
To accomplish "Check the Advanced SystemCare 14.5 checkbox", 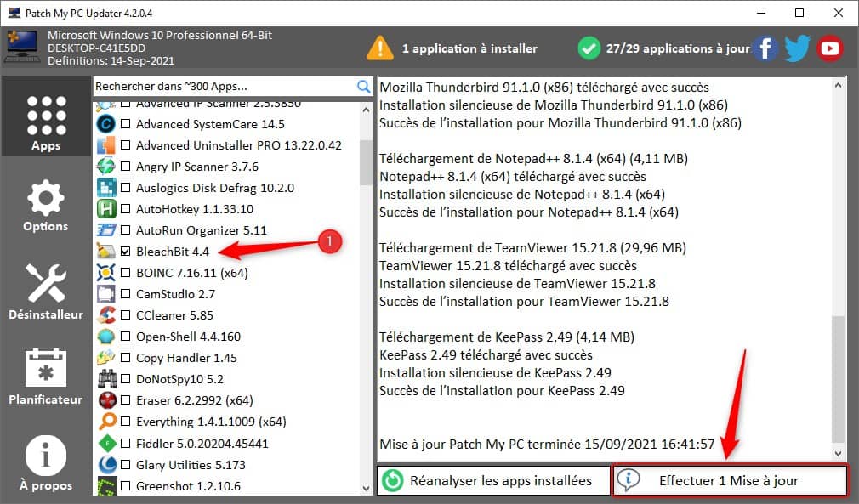I will pyautogui.click(x=126, y=124).
